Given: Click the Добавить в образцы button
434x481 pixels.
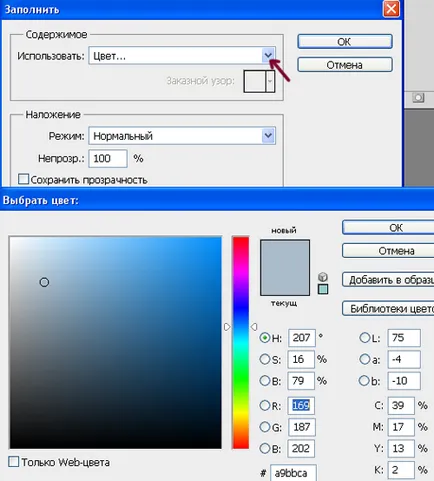Looking at the screenshot, I should [388, 280].
